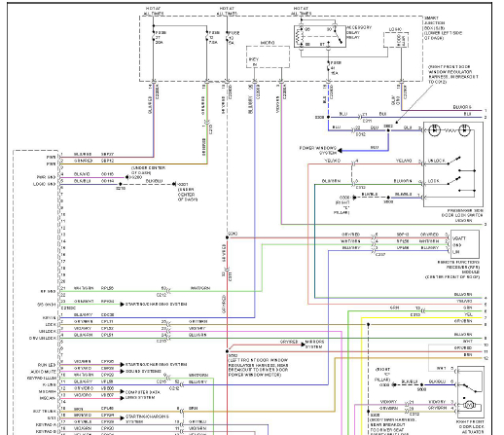Click the KEYPAD B pin label
The height and width of the screenshot is (435, 504).
tap(46, 432)
